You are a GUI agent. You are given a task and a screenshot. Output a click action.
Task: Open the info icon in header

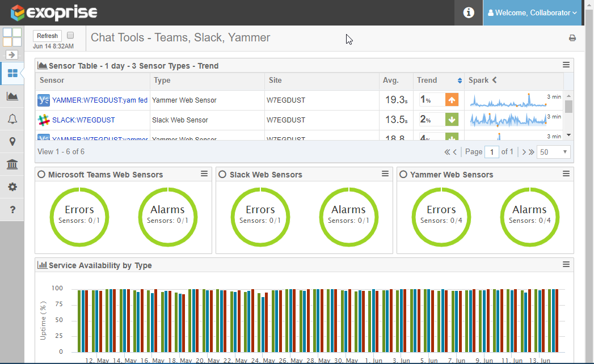(x=468, y=12)
